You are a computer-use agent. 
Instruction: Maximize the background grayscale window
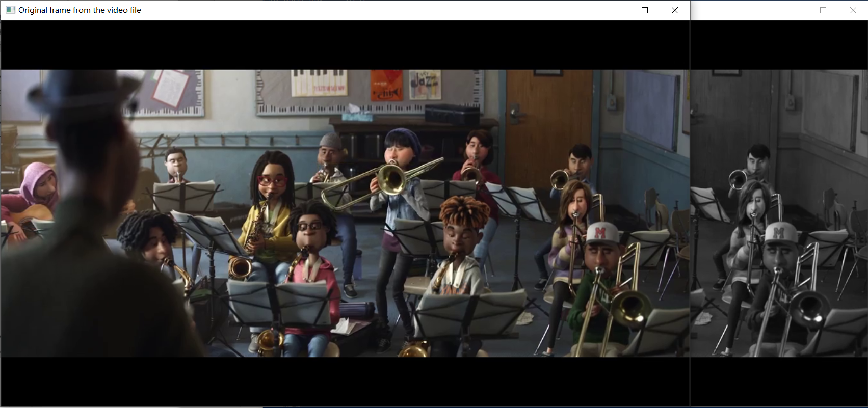point(823,10)
